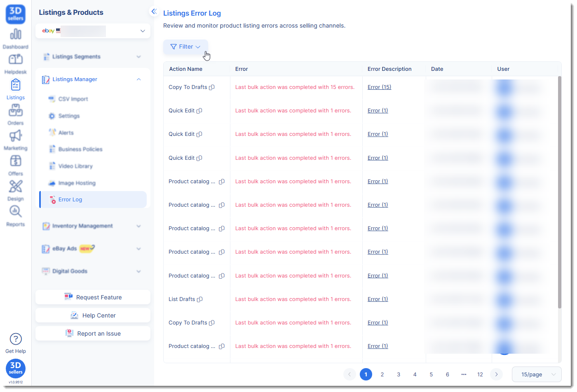This screenshot has height=392, width=577.
Task: Open the Dashboard section icon
Action: [x=16, y=34]
